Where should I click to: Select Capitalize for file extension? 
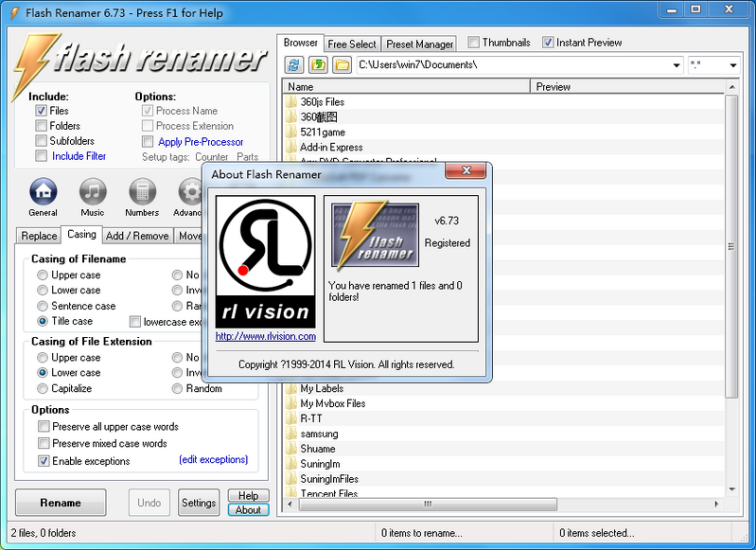coord(43,388)
